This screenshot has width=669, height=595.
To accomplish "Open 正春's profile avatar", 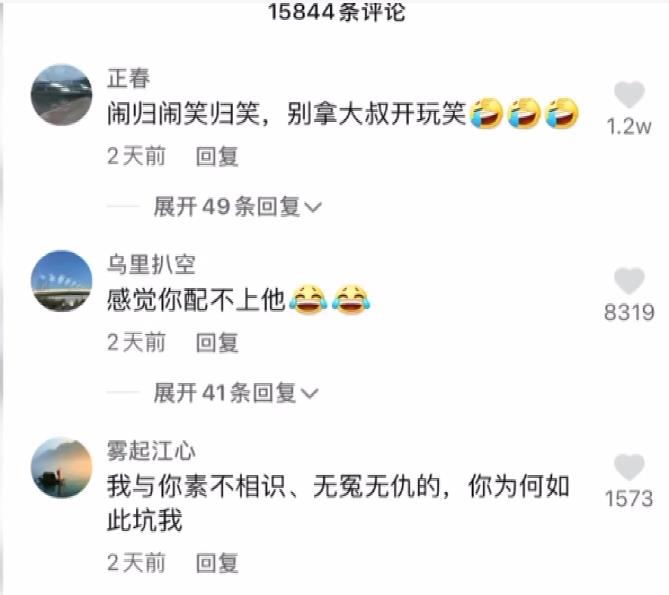I will (x=61, y=95).
